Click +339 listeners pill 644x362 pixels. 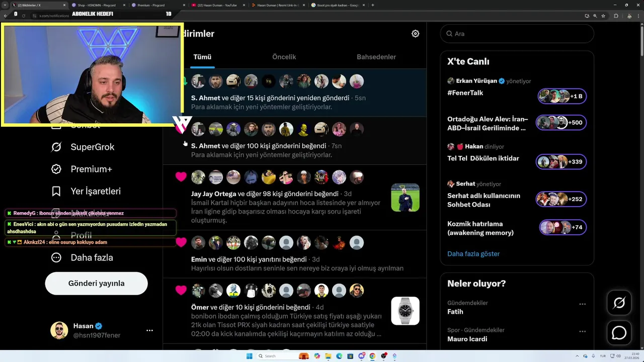pos(561,162)
